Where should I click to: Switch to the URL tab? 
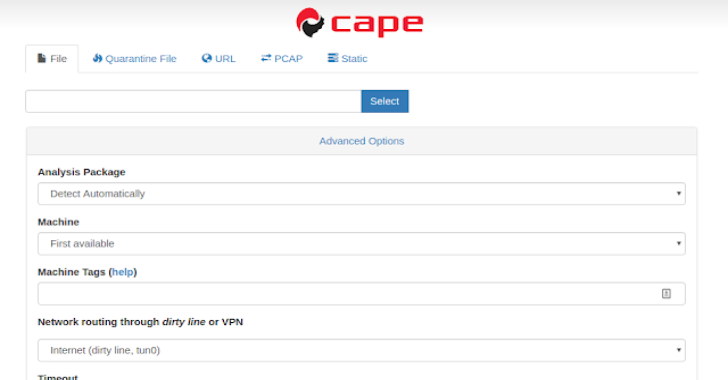(x=219, y=59)
